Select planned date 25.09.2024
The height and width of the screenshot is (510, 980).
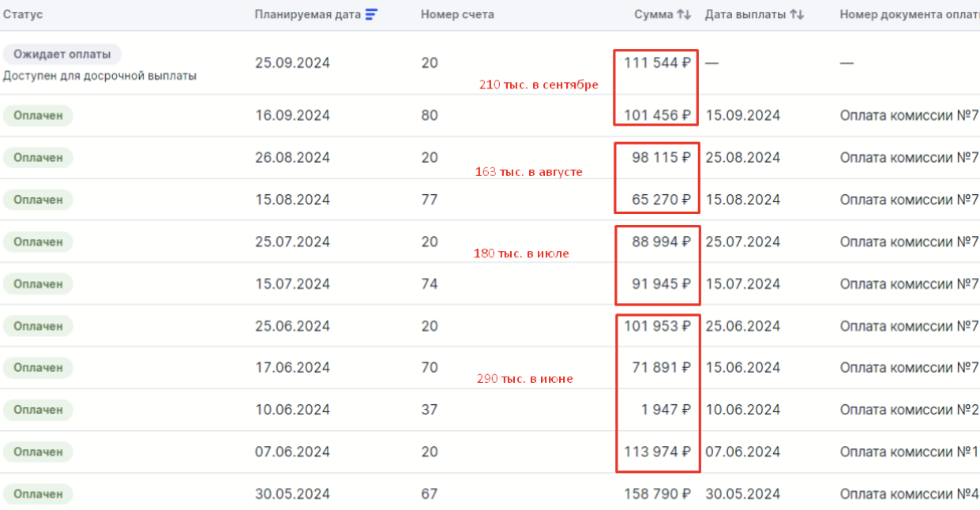[292, 62]
